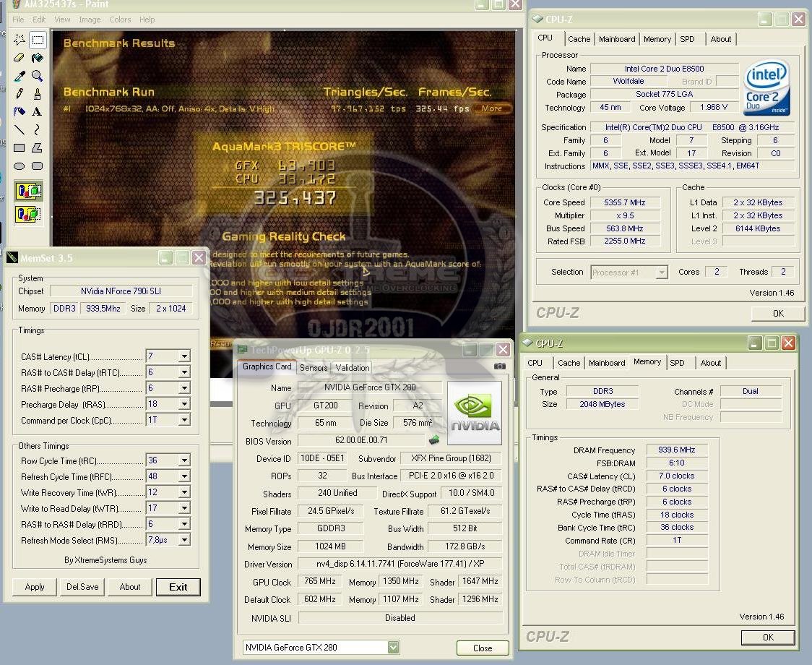Select the Rounded Rectangle tool
Screen dimensions: 812x665
point(38,166)
